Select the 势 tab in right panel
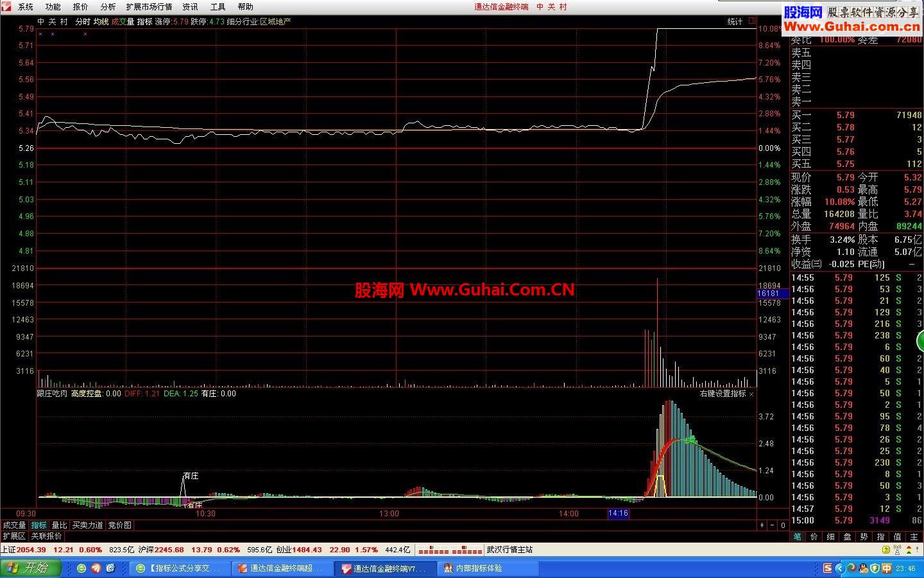The height and width of the screenshot is (578, 924). (864, 537)
